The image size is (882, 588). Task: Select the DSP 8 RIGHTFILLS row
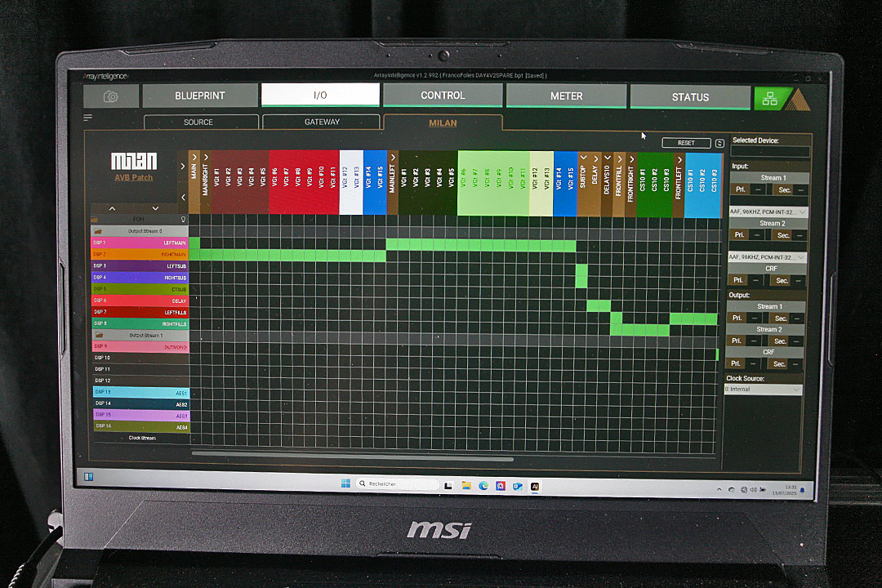[140, 323]
